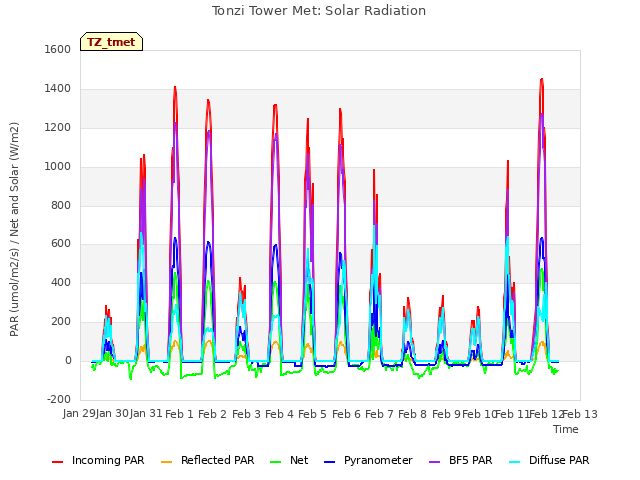This screenshot has height=480, width=640.
Task: Click the Feb 9 x-axis date label
Action: click(x=446, y=414)
